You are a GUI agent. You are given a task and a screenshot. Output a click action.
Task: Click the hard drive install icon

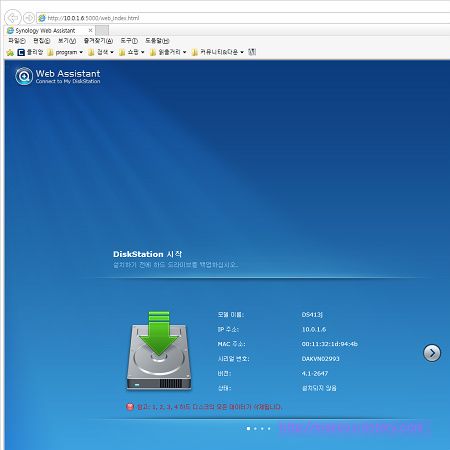159,350
